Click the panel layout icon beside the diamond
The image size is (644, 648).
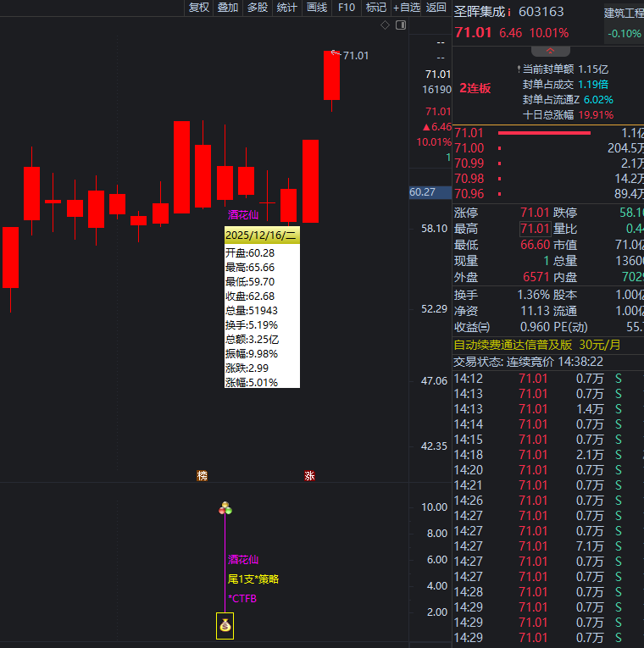point(400,25)
